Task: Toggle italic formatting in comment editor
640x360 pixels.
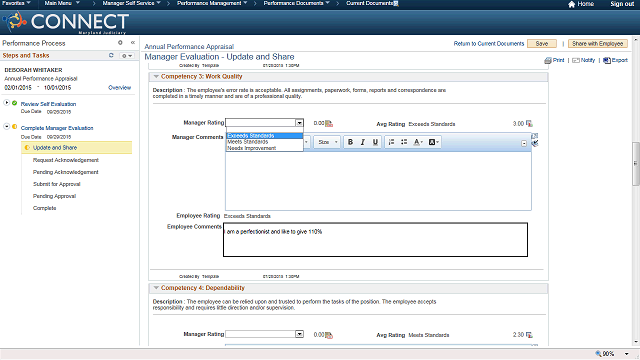Action: click(x=362, y=142)
